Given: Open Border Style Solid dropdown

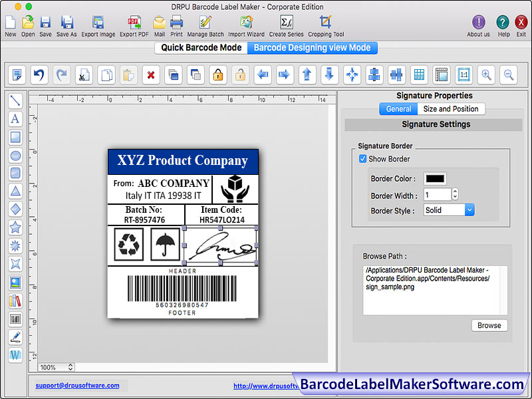Looking at the screenshot, I should (x=449, y=210).
